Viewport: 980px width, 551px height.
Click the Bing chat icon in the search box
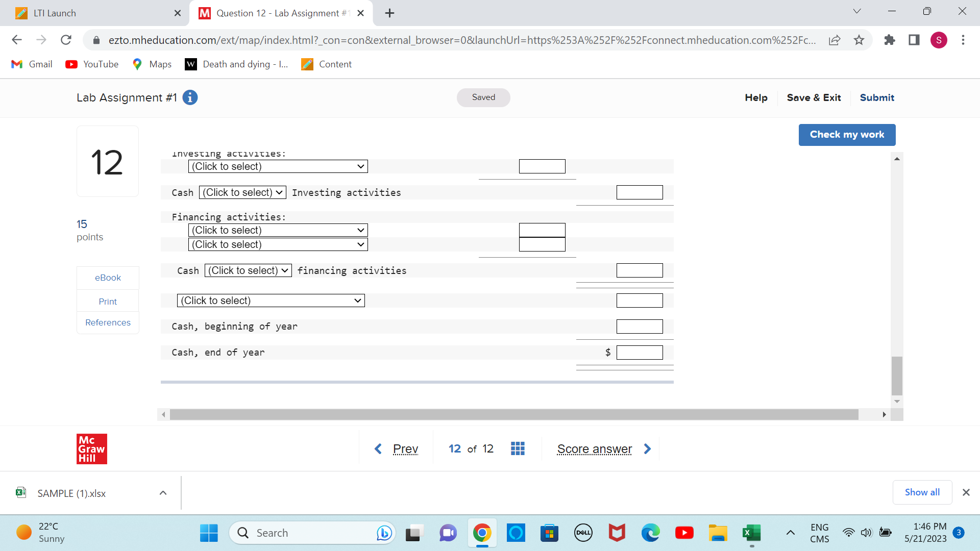click(384, 533)
